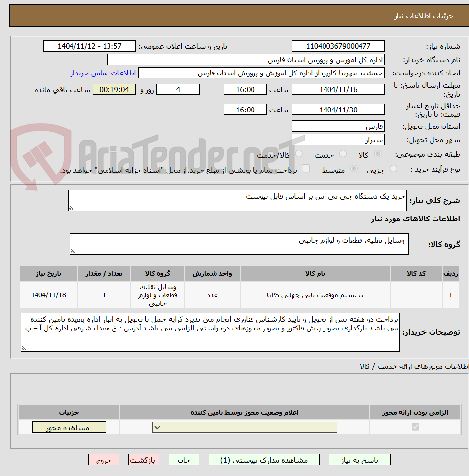This screenshot has width=469, height=476.
Task: Click the پاسخ به نیاز button
Action: [360, 460]
